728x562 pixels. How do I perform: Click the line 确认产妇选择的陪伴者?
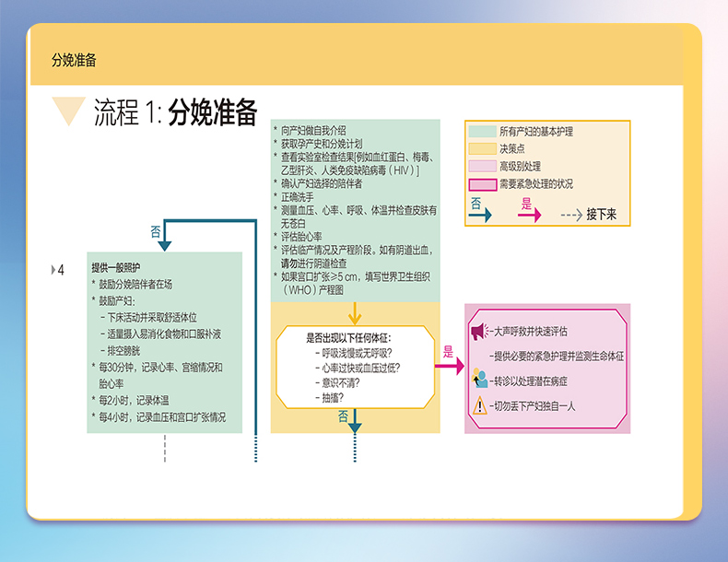[x=322, y=183]
